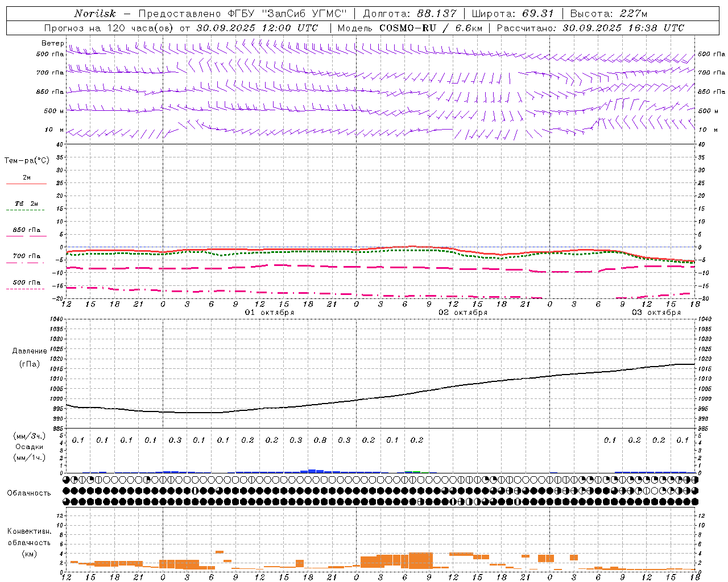Select the "Высота: 227м" elevation text
728x582 pixels.
click(x=609, y=14)
